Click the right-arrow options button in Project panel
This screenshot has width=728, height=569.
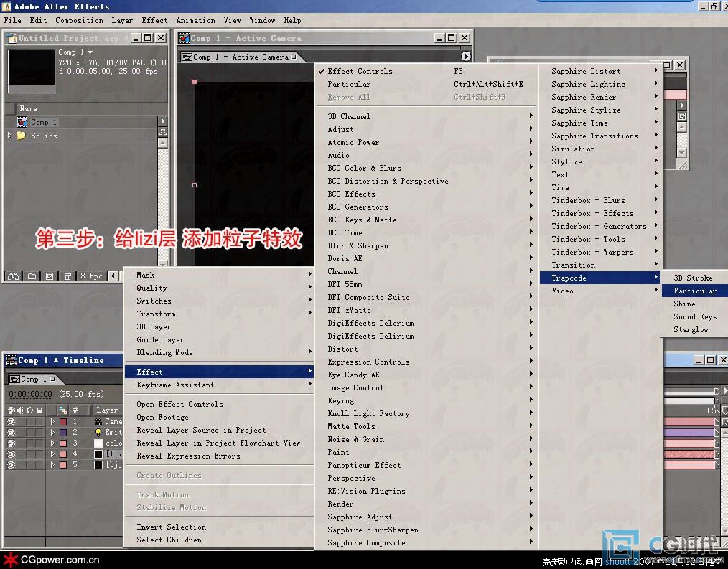tap(162, 121)
